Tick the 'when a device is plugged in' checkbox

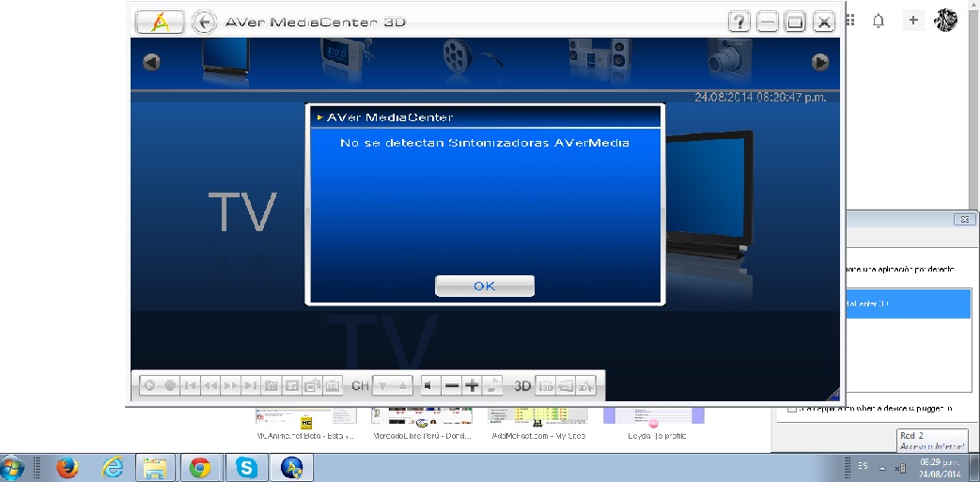click(x=792, y=409)
